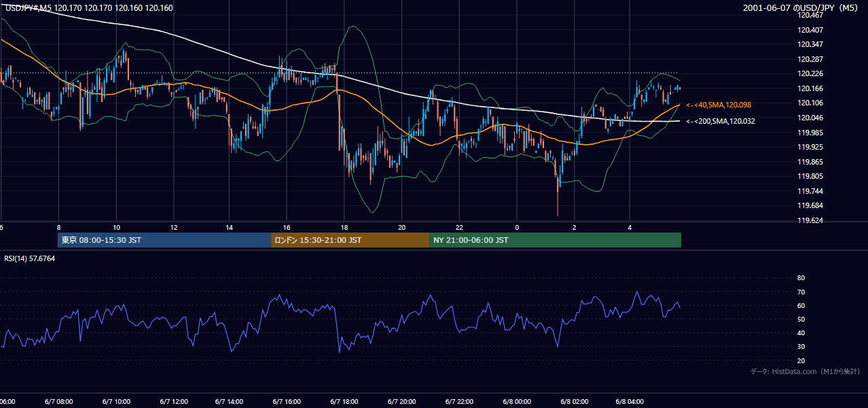Click the 6/7 18:00 time axis label
Image resolution: width=868 pixels, height=408 pixels.
tap(343, 402)
